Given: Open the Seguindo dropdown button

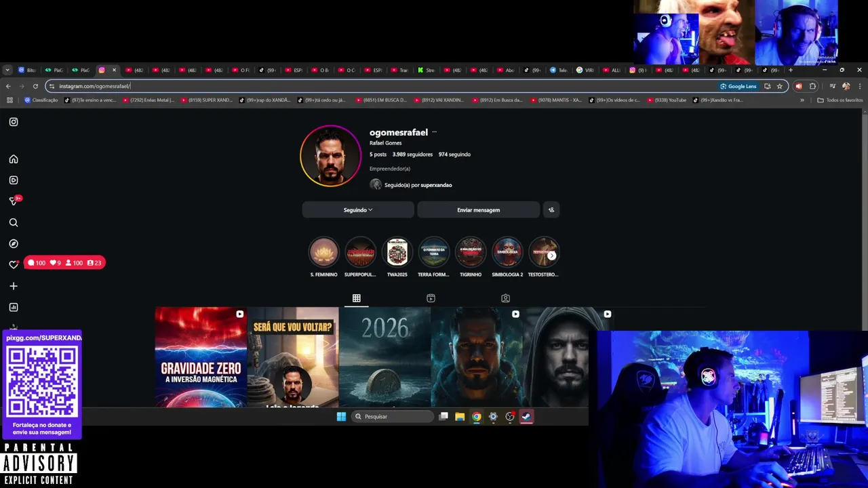Looking at the screenshot, I should [x=358, y=210].
